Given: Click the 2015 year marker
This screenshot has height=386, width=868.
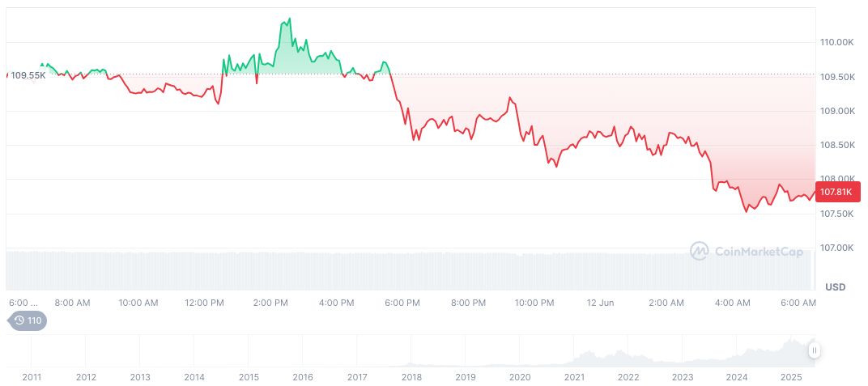Looking at the screenshot, I should 249,377.
